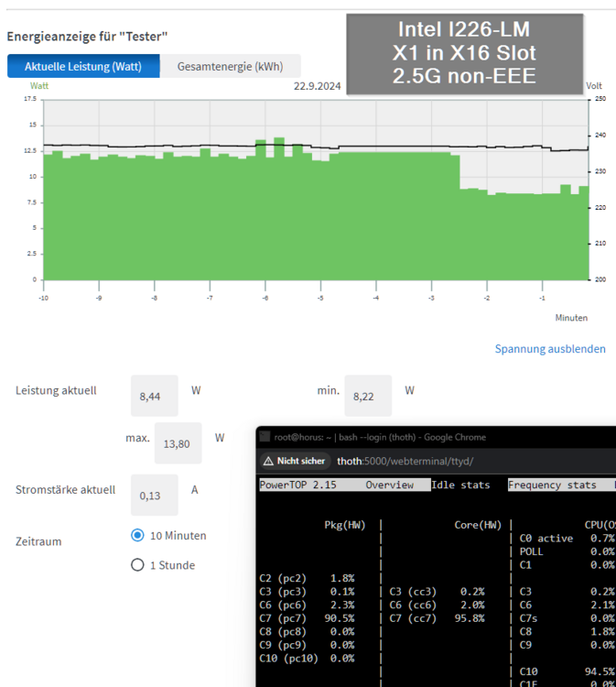Click the Chrome window title root@horus
This screenshot has width=616, height=687.
click(380, 437)
